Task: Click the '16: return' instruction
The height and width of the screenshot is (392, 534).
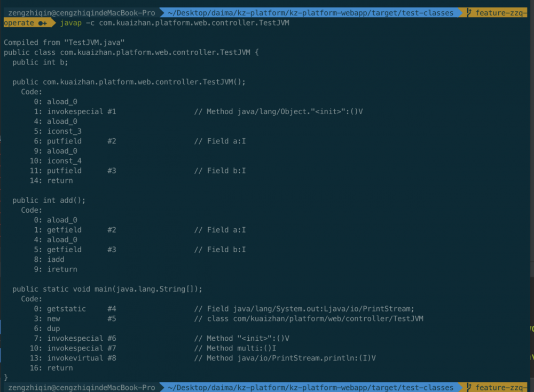Action: coord(51,368)
